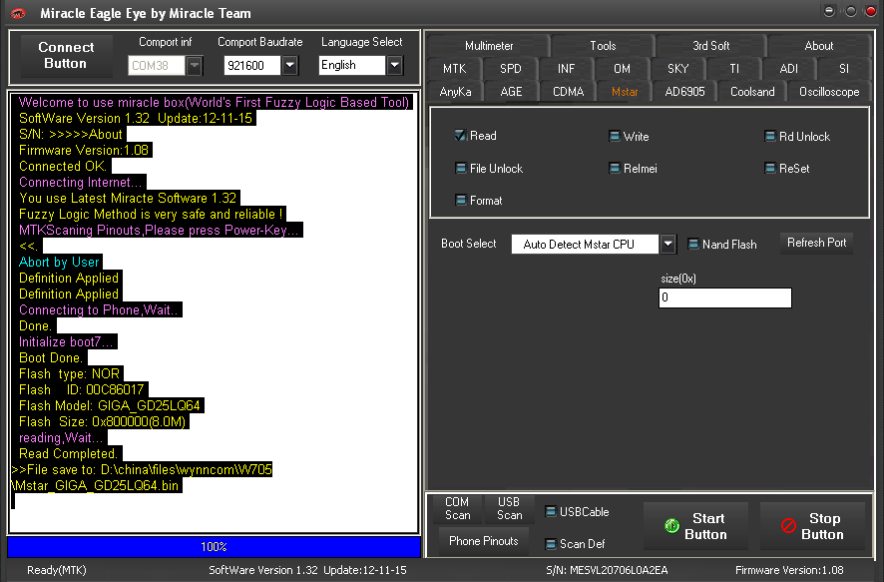Click the 'Flash ID: 00C86017' log line
884x582 pixels.
[82, 390]
